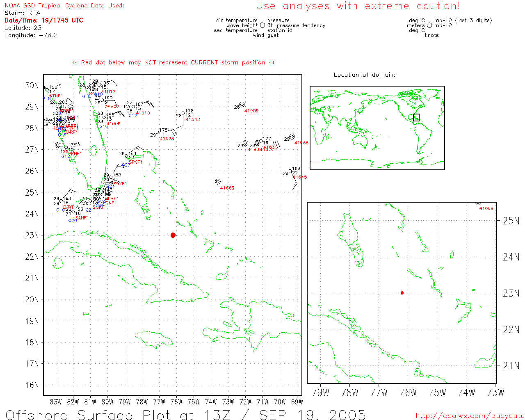Click the station 41542 wind barb marker
The image size is (525, 420).
pyautogui.click(x=183, y=113)
